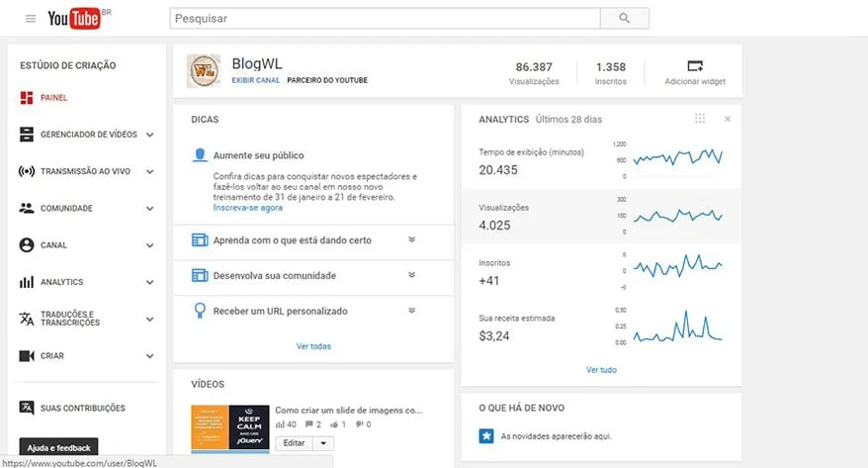Expand Transmissão ao Vivo chevron
This screenshot has height=468, width=868.
tap(149, 172)
